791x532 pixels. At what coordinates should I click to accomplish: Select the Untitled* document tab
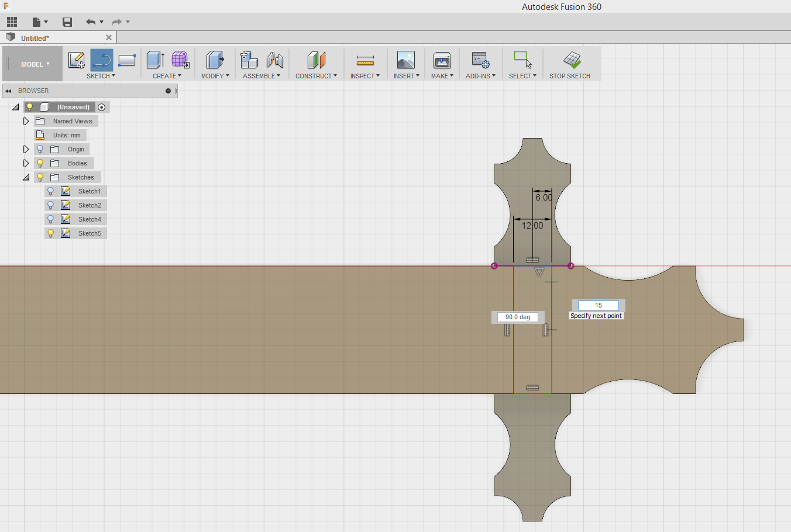coord(59,38)
